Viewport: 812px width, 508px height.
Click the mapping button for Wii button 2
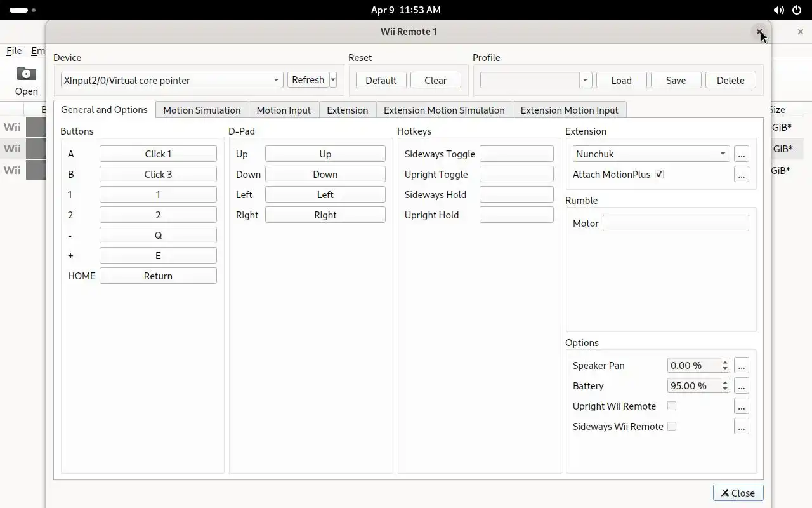pyautogui.click(x=158, y=215)
